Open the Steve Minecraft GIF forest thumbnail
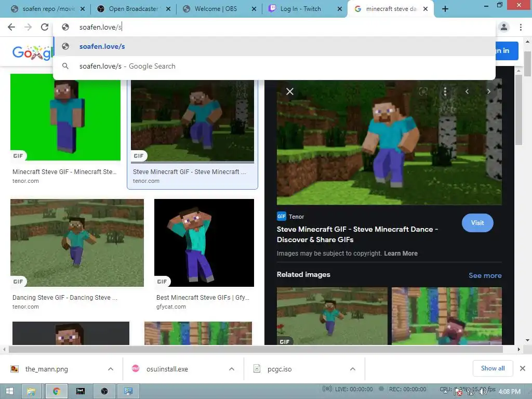This screenshot has width=532, height=399. click(192, 121)
